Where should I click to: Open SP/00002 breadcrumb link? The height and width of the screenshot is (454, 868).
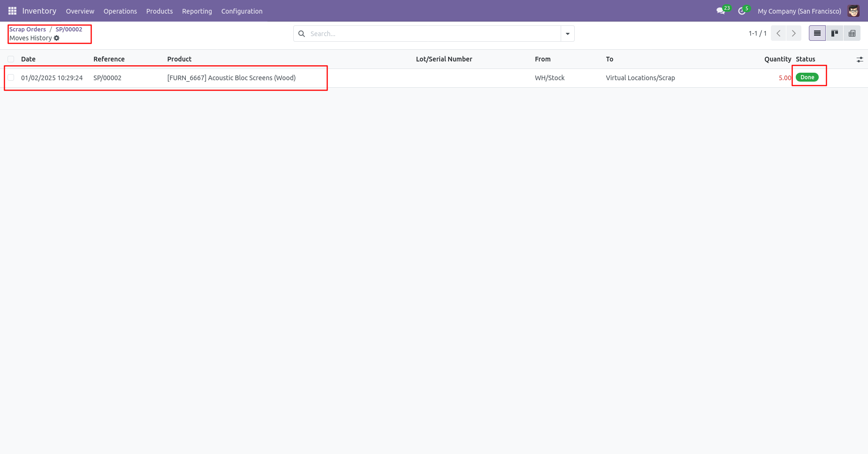pyautogui.click(x=69, y=29)
